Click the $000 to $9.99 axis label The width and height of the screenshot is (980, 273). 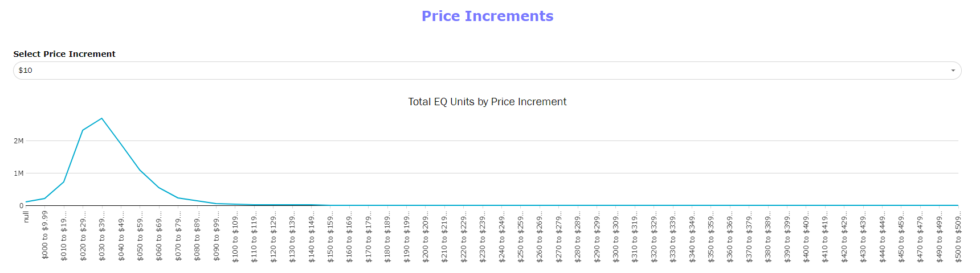point(45,234)
